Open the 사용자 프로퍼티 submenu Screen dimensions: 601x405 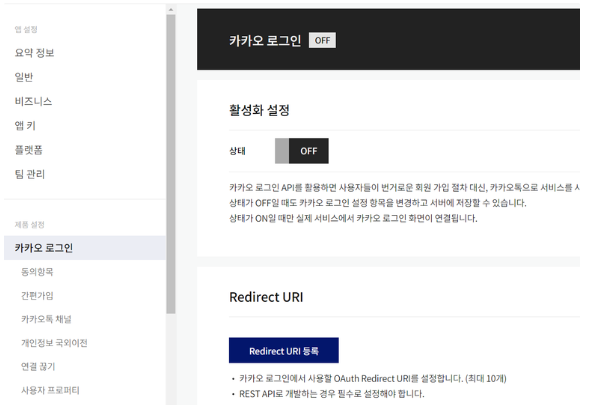(x=50, y=390)
